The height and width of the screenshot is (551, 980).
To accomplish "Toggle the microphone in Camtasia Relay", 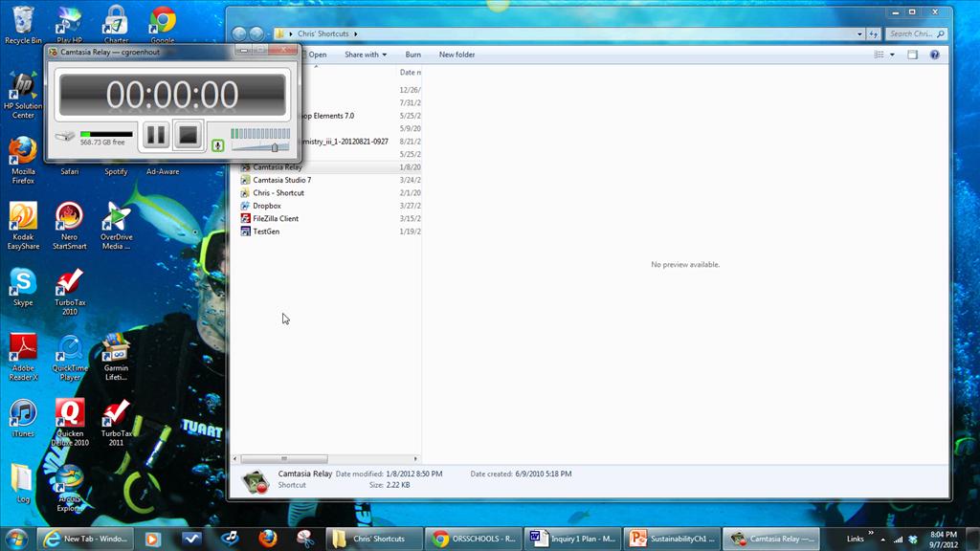I will 217,145.
